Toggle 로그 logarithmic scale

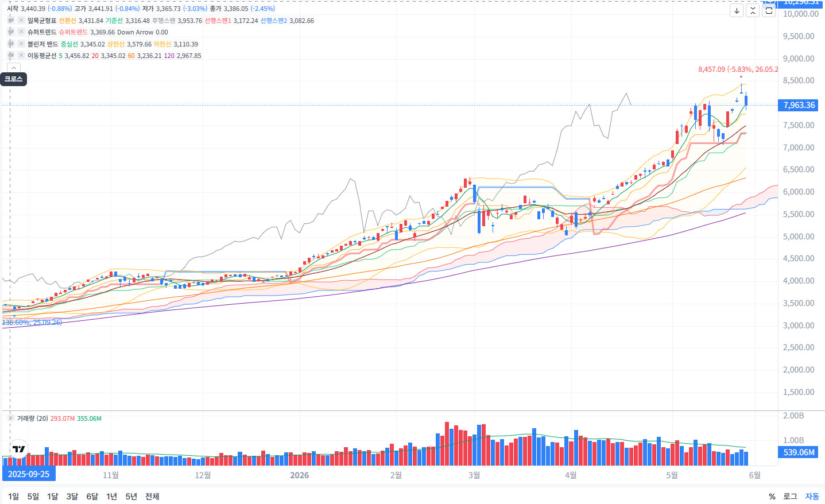click(x=791, y=497)
